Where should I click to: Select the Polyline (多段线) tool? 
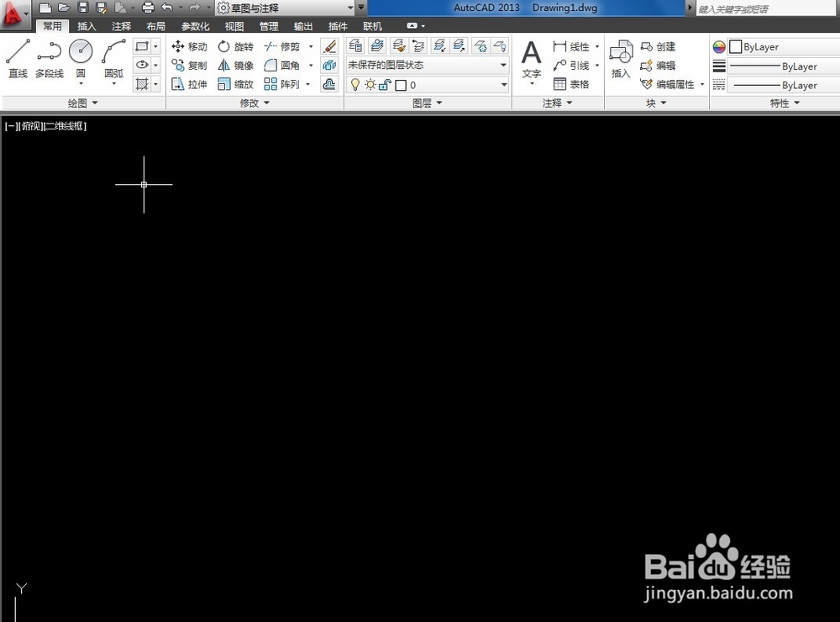50,59
